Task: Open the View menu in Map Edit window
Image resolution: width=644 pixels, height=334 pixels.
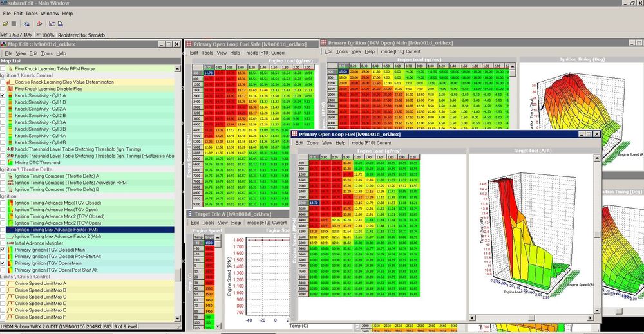Action: [x=21, y=53]
